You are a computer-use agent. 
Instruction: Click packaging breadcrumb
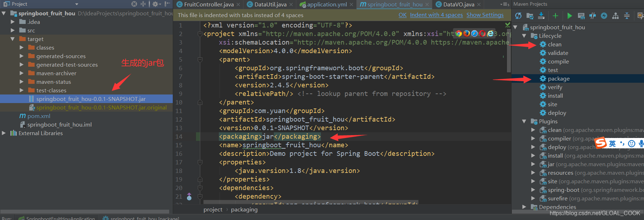[x=244, y=210]
